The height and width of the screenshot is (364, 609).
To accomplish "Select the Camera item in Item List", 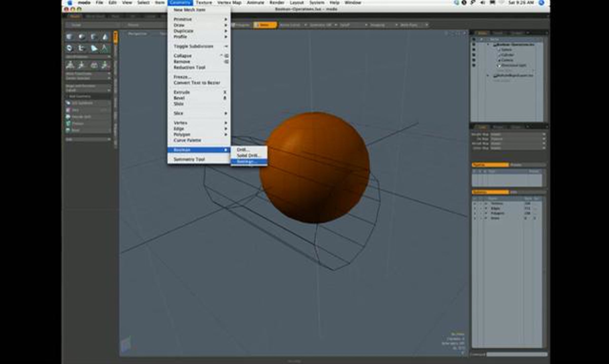I will pyautogui.click(x=507, y=60).
